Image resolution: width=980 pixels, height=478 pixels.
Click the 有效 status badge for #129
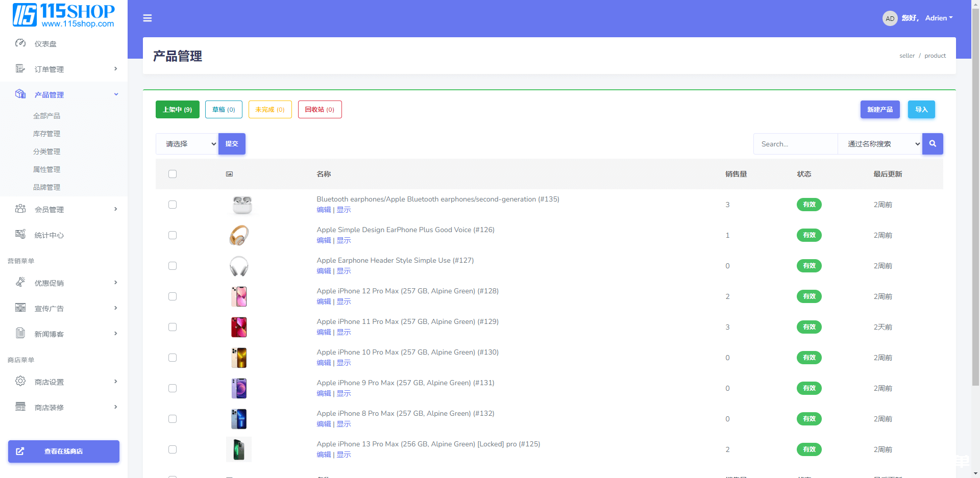point(809,327)
